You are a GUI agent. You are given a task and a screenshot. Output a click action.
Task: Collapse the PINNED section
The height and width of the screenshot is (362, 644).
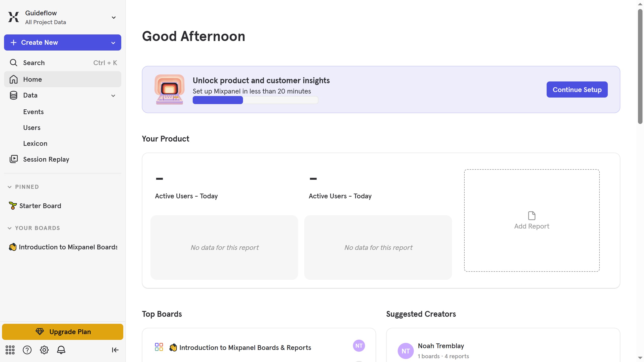[10, 187]
